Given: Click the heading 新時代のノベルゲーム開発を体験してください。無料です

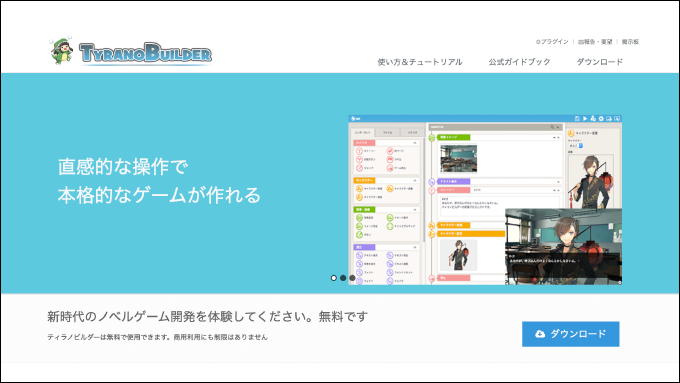Looking at the screenshot, I should 207,317.
